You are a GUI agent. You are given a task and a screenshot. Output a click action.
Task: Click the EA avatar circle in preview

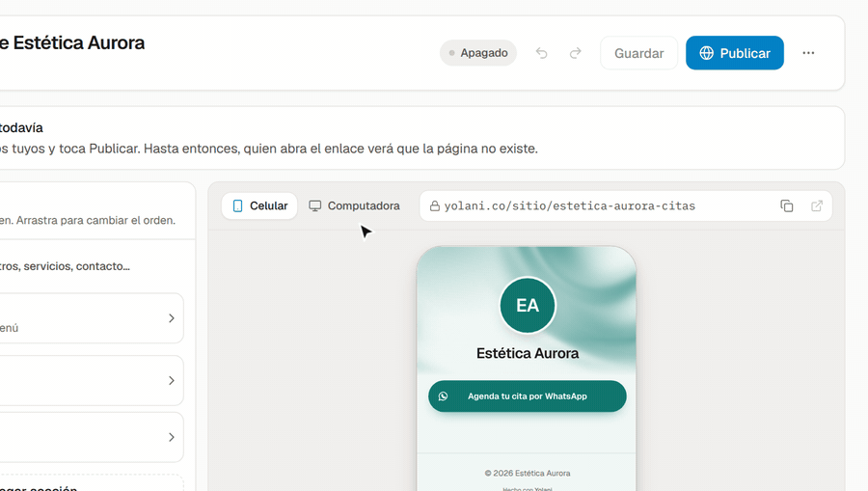point(528,305)
